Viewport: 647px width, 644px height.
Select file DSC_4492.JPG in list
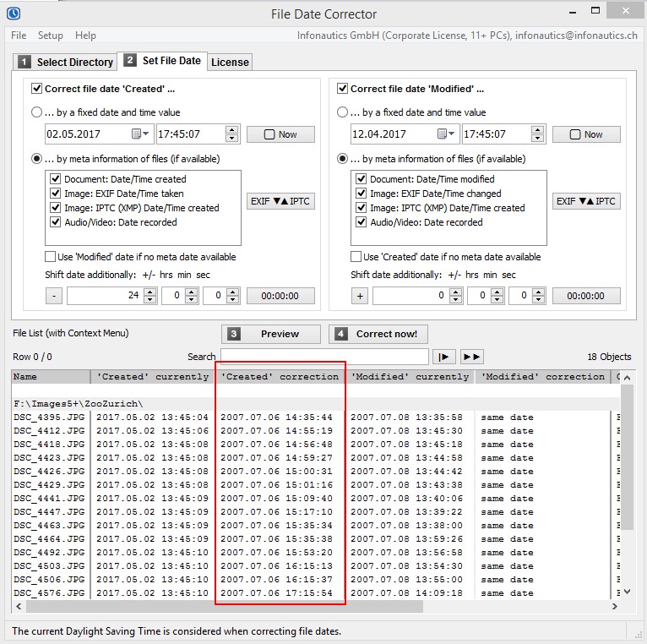[x=49, y=553]
